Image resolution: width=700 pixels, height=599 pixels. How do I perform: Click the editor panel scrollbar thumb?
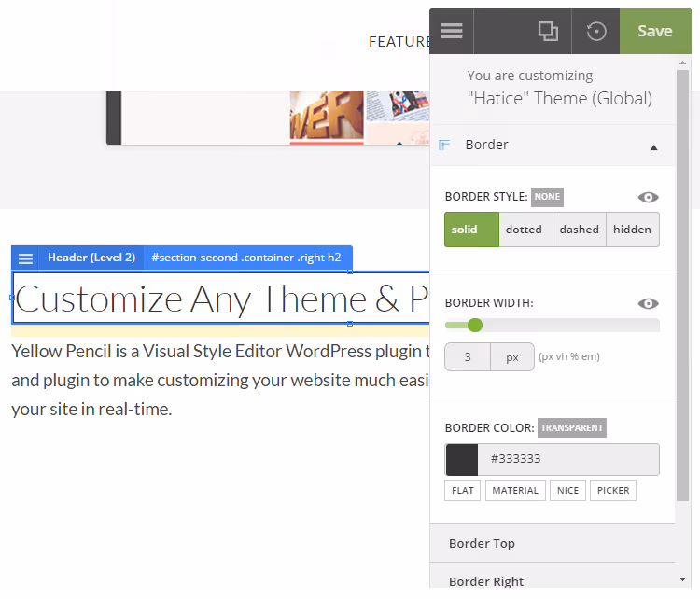click(682, 286)
